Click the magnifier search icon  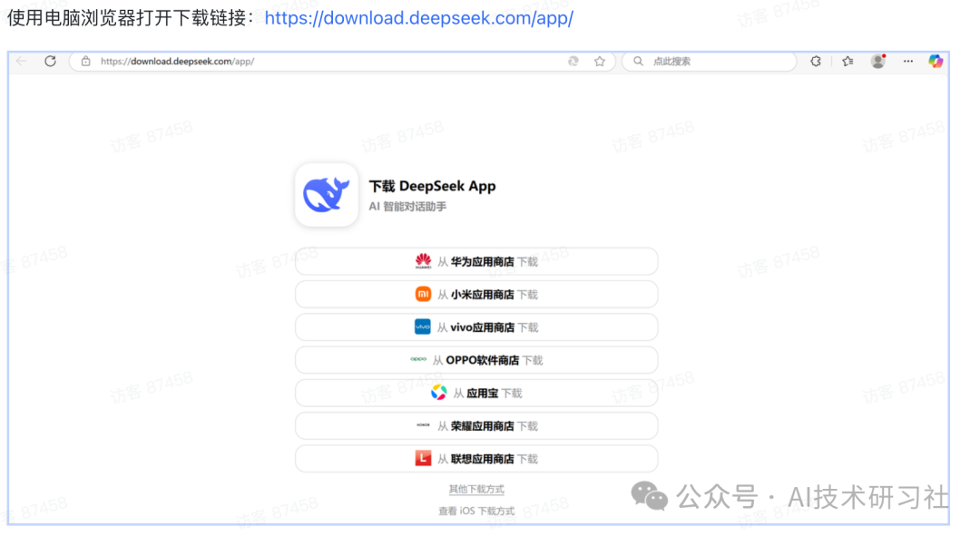click(638, 62)
